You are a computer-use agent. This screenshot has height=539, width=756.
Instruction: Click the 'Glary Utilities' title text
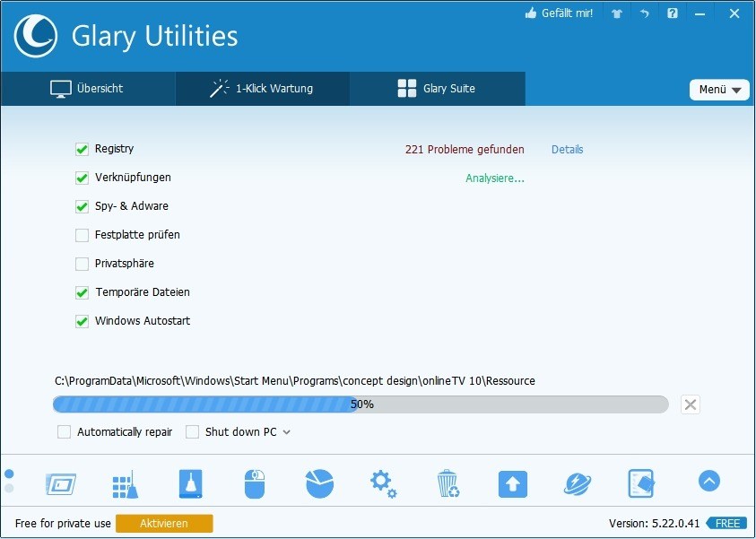tap(155, 37)
